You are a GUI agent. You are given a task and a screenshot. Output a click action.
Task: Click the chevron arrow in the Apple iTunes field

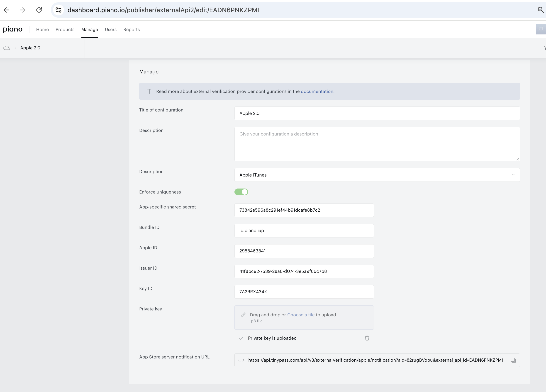(x=513, y=175)
